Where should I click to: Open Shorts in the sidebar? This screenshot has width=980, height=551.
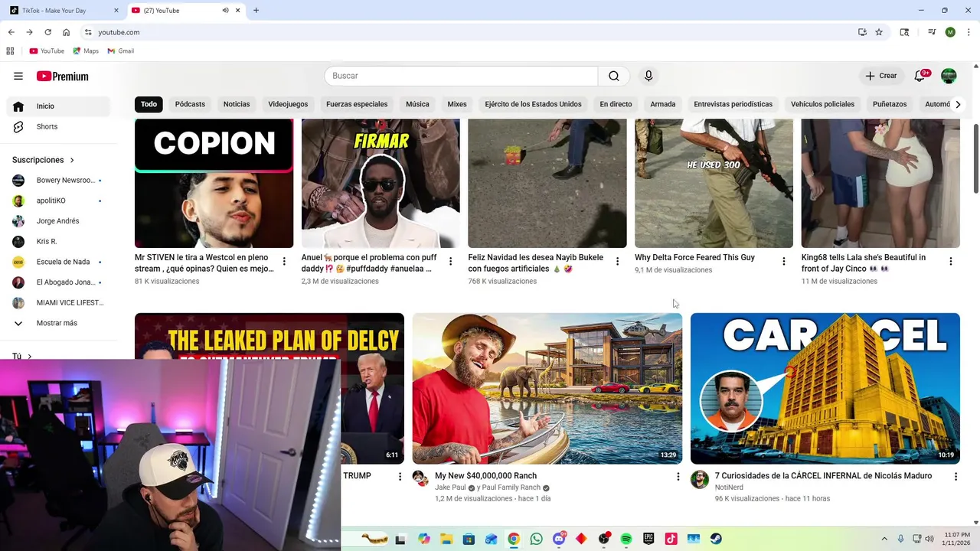tap(58, 127)
